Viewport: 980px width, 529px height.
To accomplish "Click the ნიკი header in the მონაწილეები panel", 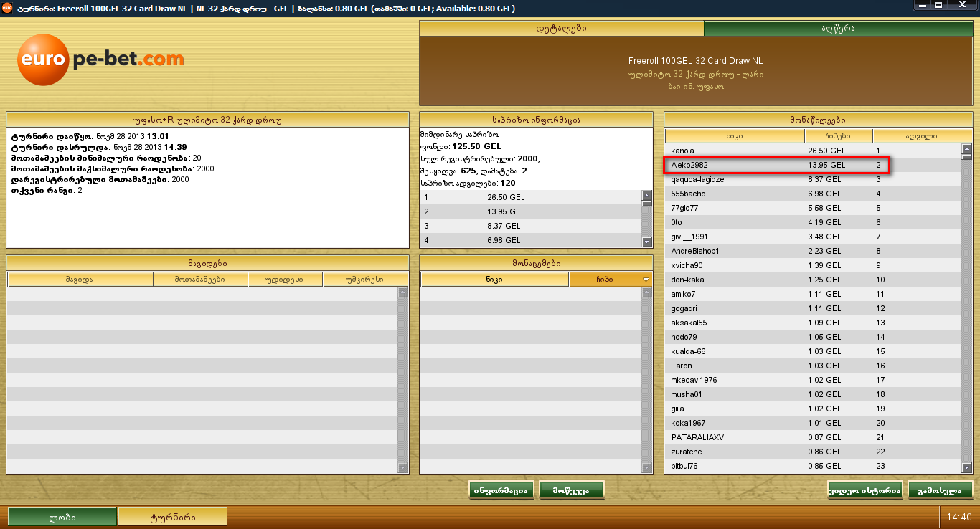I will (735, 136).
